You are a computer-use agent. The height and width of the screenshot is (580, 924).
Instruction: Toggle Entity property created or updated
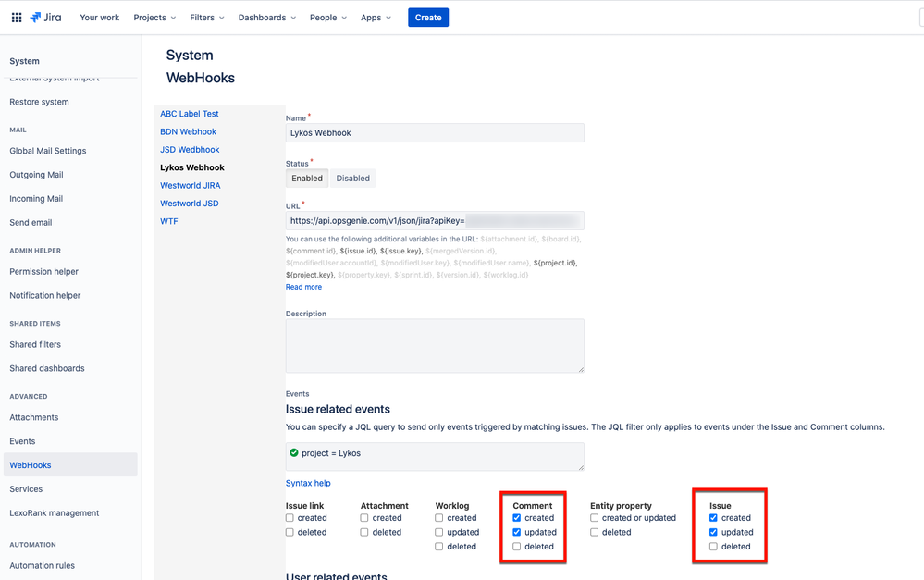coord(594,518)
